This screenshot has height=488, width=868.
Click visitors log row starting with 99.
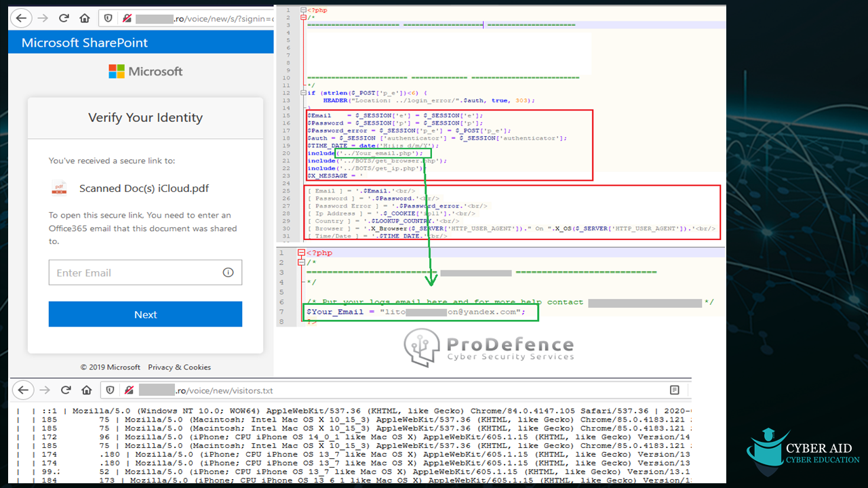[x=353, y=472]
